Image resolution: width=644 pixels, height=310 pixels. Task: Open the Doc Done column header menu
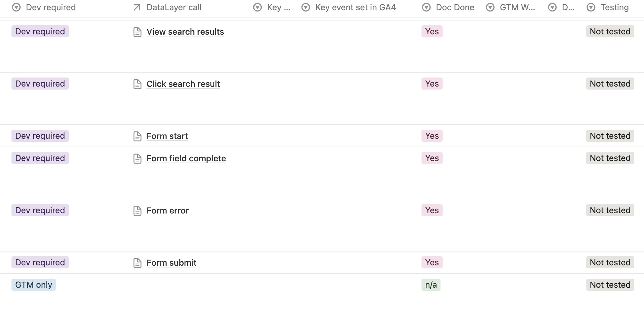click(x=448, y=8)
